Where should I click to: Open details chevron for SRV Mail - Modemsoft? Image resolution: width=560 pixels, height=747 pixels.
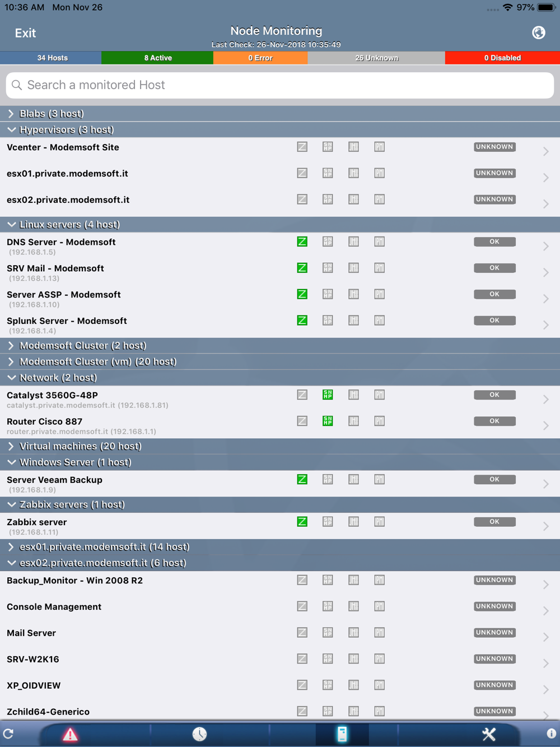click(x=545, y=273)
